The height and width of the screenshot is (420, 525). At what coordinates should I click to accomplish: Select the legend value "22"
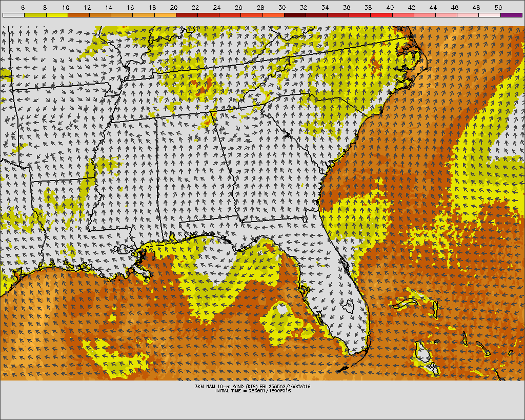tap(195, 7)
